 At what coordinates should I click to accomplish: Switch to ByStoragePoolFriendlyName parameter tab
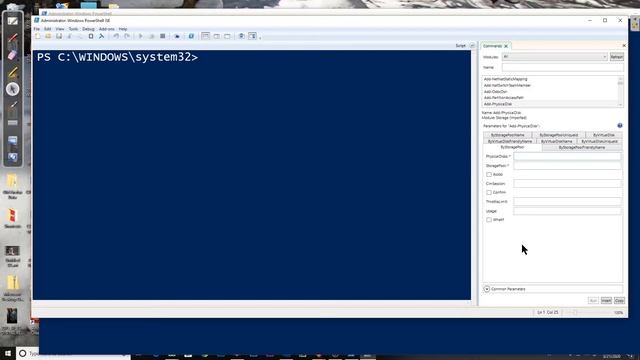pyautogui.click(x=582, y=147)
